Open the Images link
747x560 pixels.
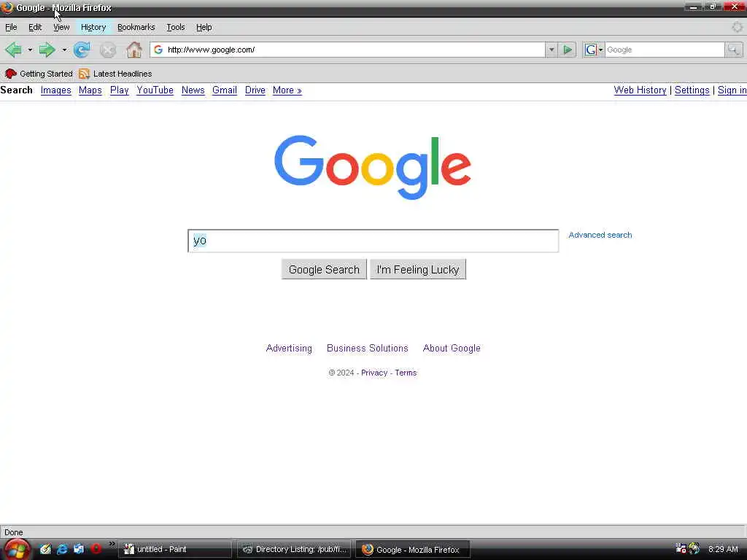[x=55, y=90]
